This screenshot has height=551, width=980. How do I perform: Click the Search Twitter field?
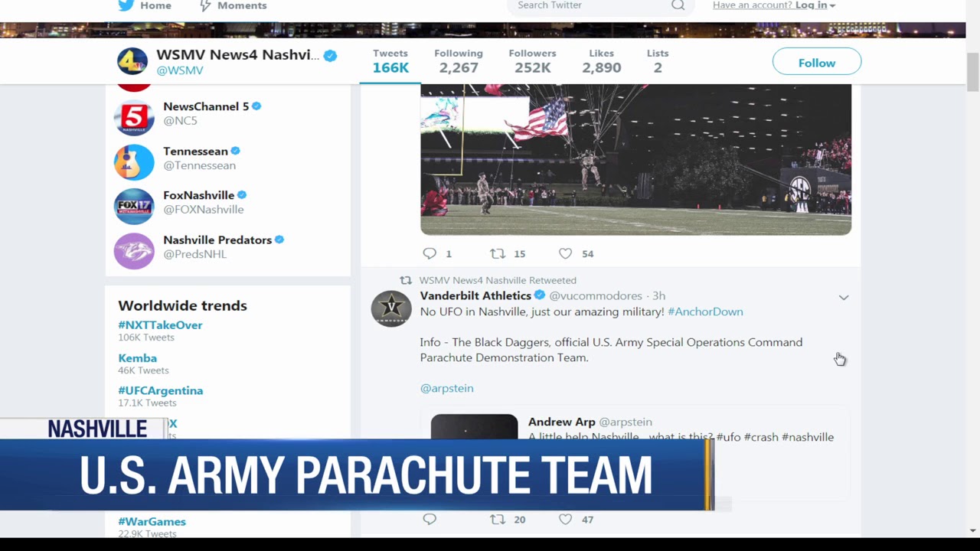coord(601,5)
